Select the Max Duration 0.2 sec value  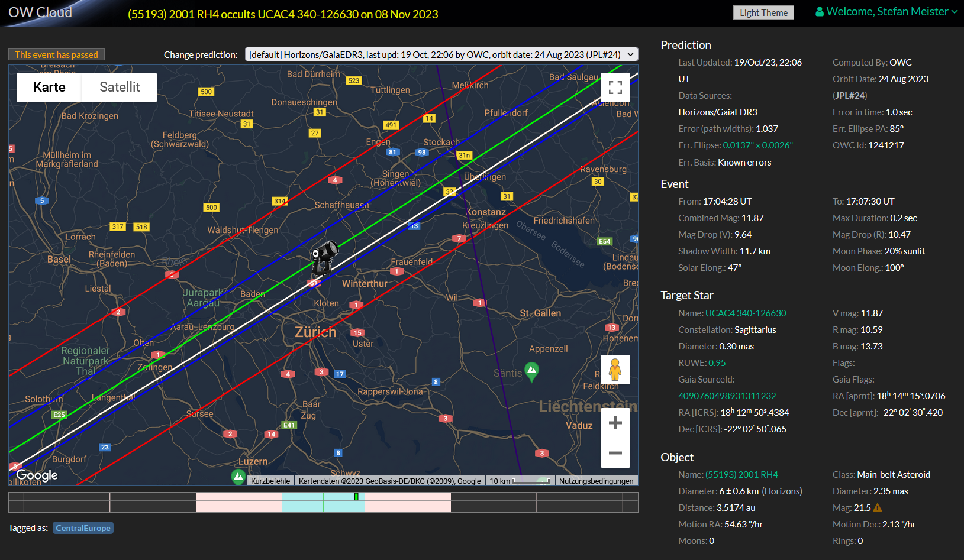pos(903,218)
